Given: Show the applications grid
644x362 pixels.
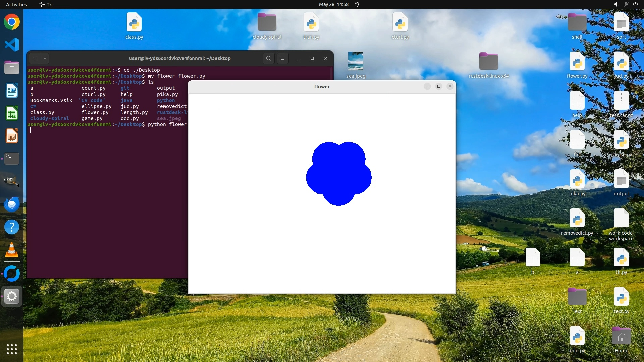Looking at the screenshot, I should 12,349.
